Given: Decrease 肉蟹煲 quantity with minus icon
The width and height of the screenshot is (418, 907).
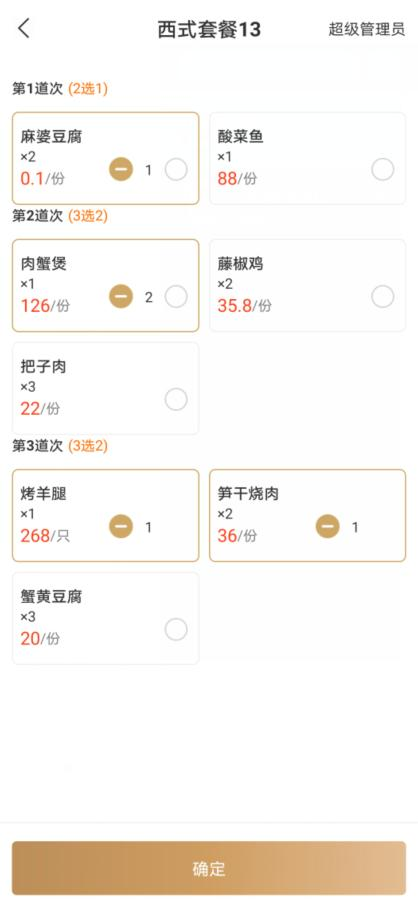Looking at the screenshot, I should tap(121, 297).
